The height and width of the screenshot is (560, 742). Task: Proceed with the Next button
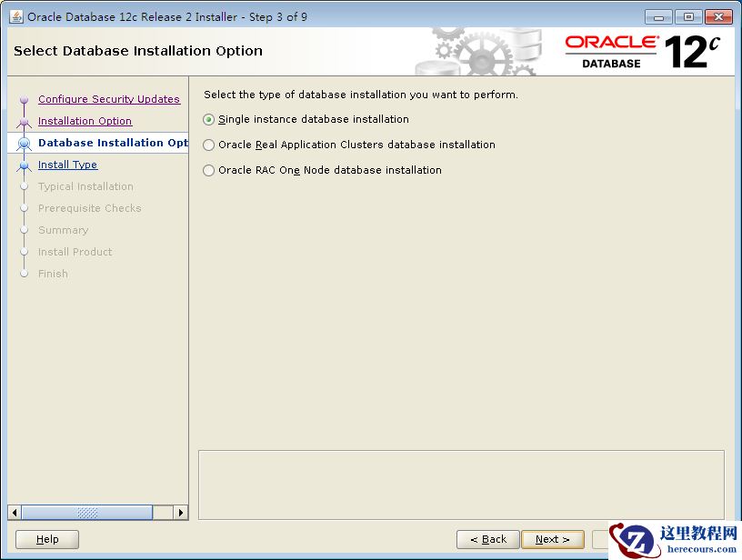(553, 539)
